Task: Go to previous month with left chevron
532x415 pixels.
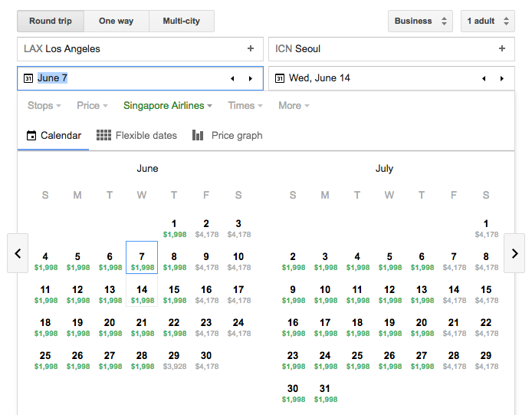Action: click(18, 253)
